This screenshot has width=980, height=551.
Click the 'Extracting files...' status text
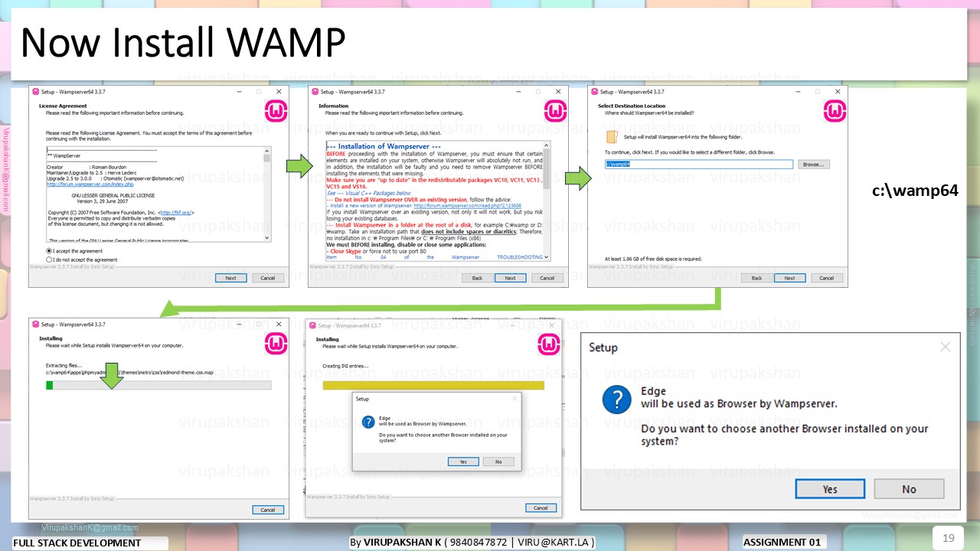tap(64, 366)
